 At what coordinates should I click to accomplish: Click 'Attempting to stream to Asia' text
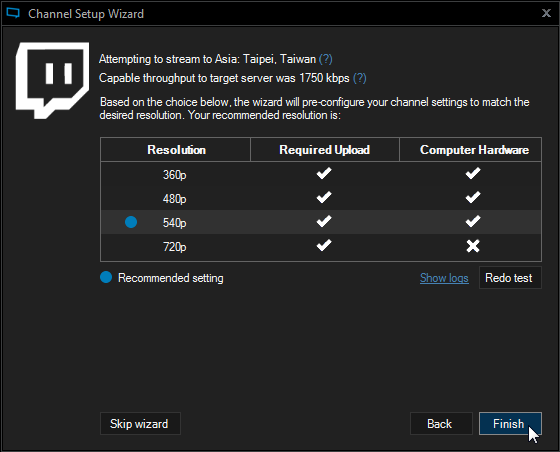207,59
